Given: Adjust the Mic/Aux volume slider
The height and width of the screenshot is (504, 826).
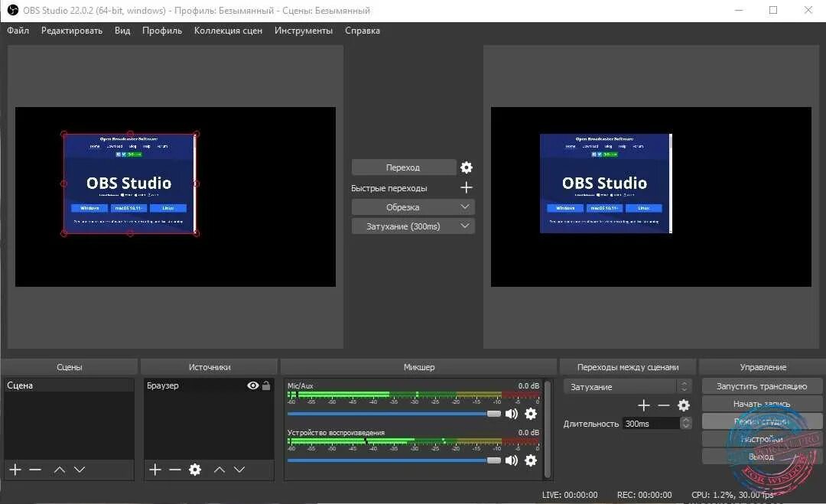Looking at the screenshot, I should click(x=394, y=414).
